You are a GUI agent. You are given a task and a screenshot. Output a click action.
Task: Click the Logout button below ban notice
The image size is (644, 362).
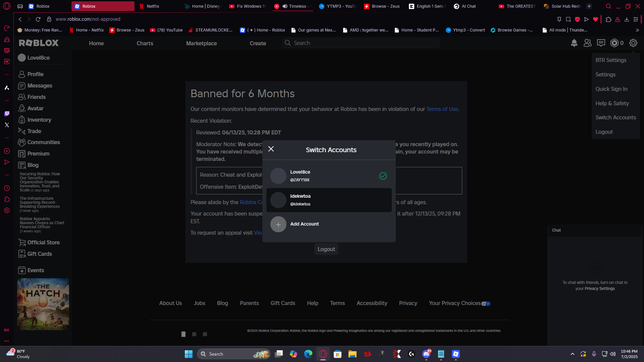(x=326, y=249)
